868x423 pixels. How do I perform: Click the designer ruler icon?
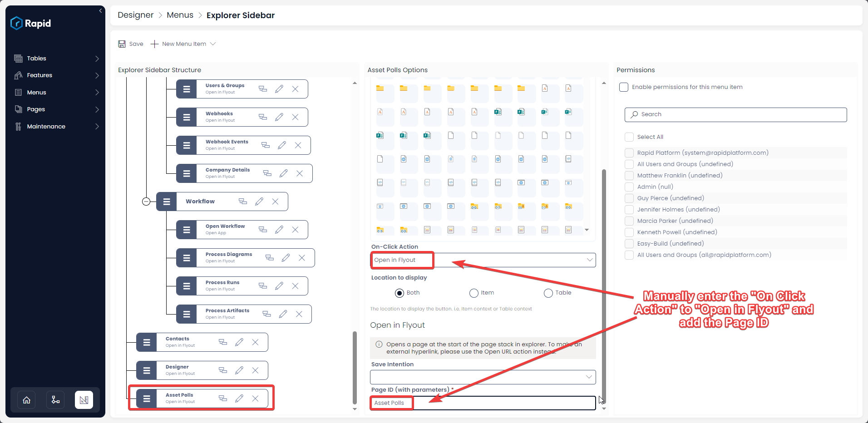point(84,400)
